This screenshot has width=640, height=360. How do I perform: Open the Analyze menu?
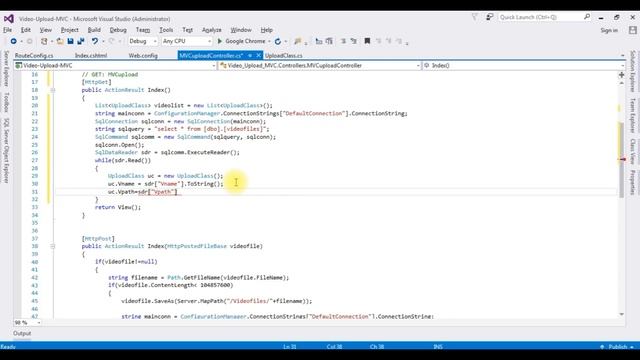[211, 30]
